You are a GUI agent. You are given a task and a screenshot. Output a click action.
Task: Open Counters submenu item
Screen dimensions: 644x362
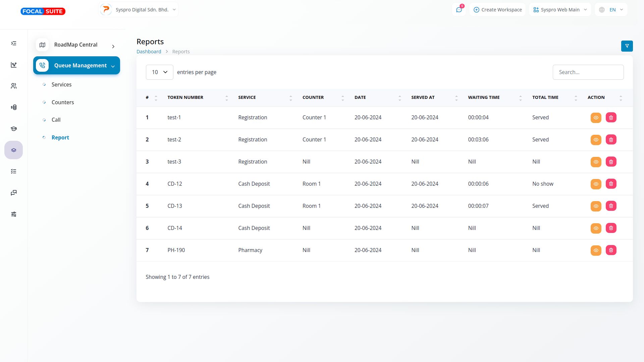63,102
